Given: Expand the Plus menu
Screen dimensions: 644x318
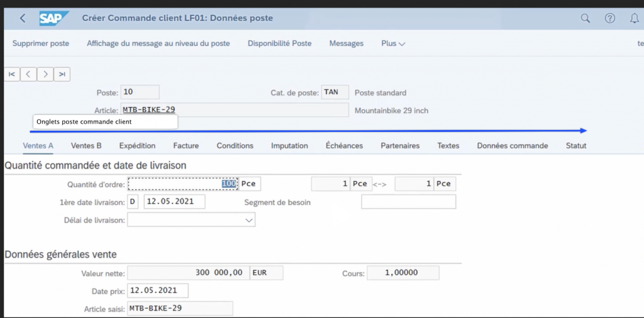Looking at the screenshot, I should pos(393,43).
